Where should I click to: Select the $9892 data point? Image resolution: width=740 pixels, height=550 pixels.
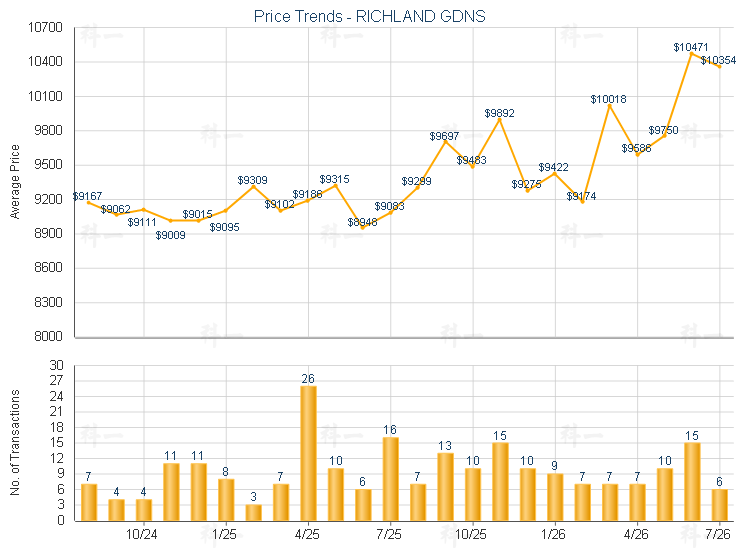pyautogui.click(x=500, y=120)
